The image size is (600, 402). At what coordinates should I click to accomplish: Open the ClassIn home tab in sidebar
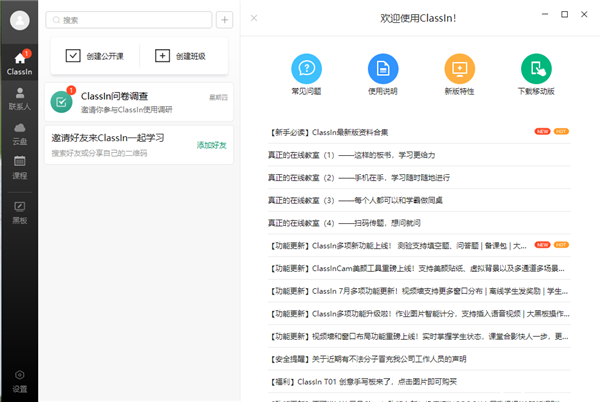(x=19, y=63)
